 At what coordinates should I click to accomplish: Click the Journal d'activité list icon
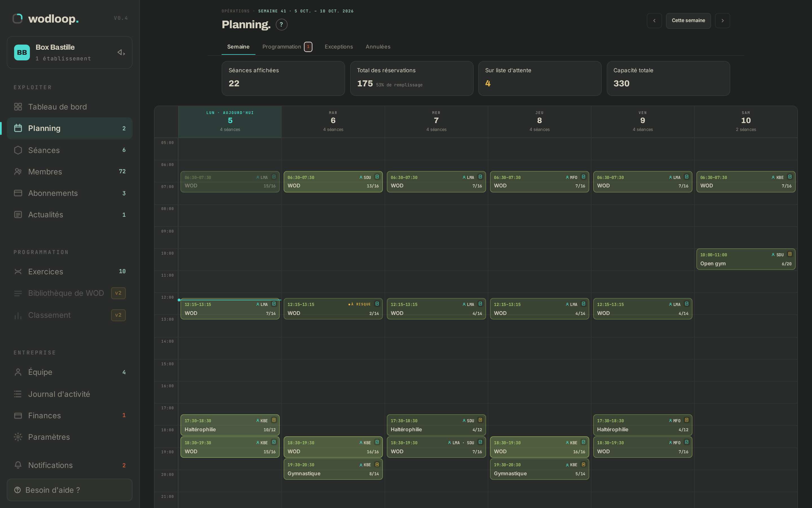[18, 394]
